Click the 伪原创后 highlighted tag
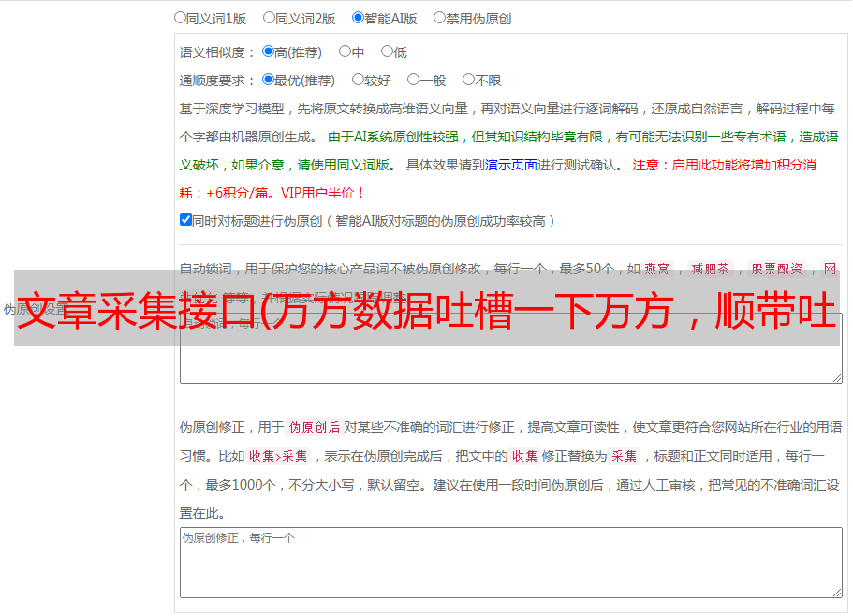This screenshot has width=853, height=616. pos(315,427)
